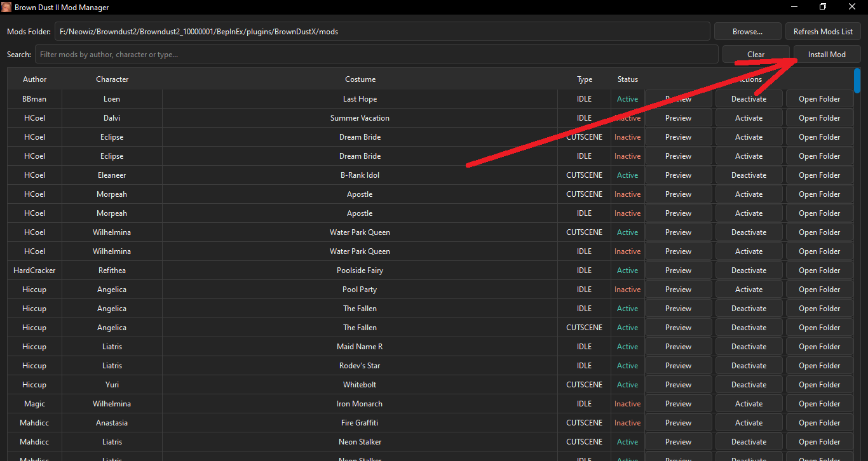Screen dimensions: 868x461
Task: Deactivate the Last Hope mod for Loen
Action: pos(749,98)
